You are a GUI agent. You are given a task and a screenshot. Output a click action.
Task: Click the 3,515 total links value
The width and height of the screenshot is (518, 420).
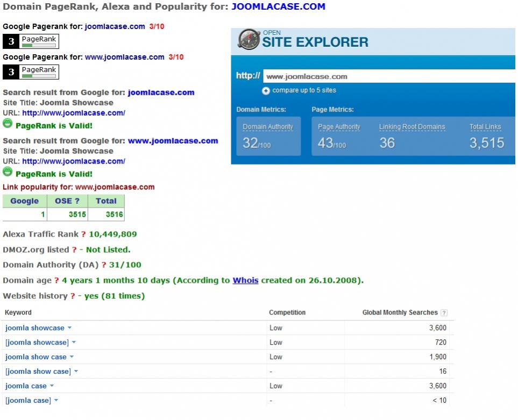click(x=487, y=143)
